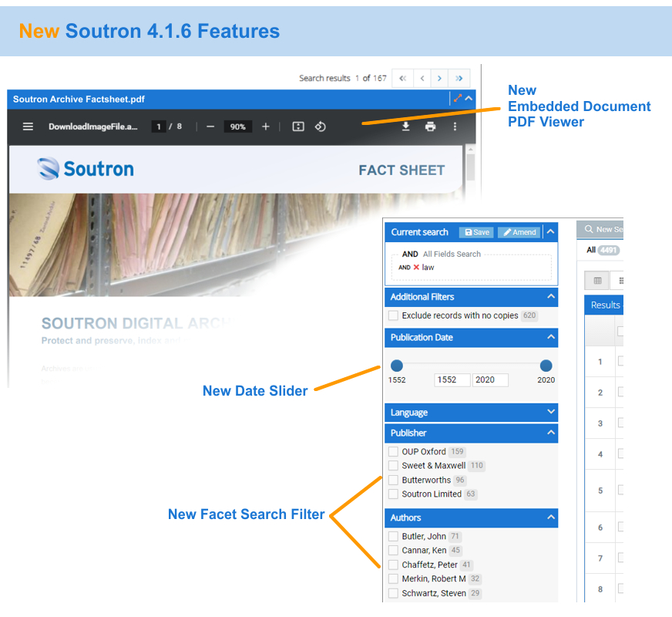Click the end year input field 2020

490,380
